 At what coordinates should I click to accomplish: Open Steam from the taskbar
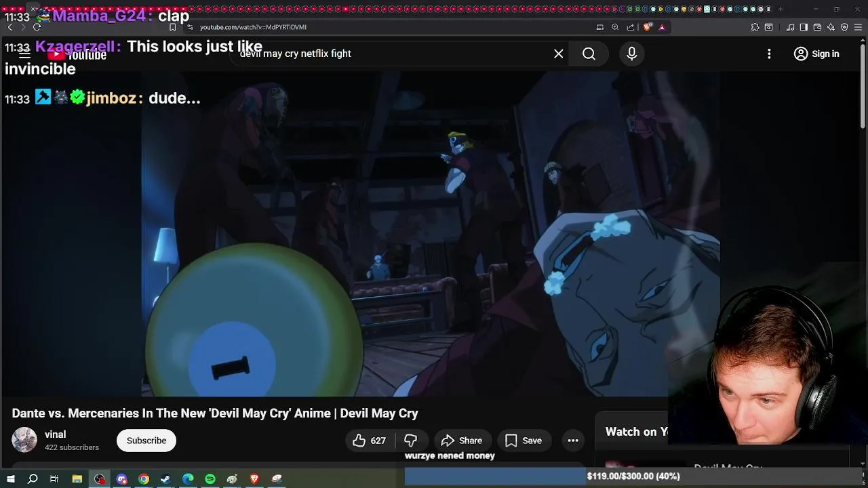tap(165, 479)
